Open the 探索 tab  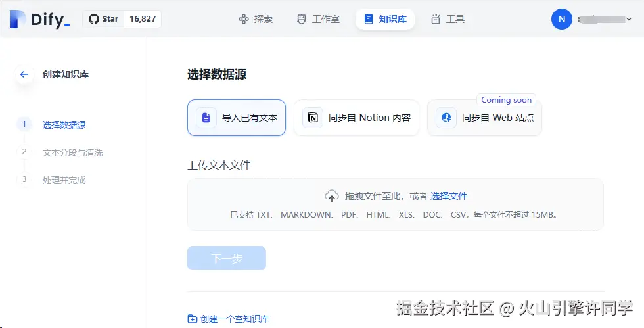pos(256,19)
